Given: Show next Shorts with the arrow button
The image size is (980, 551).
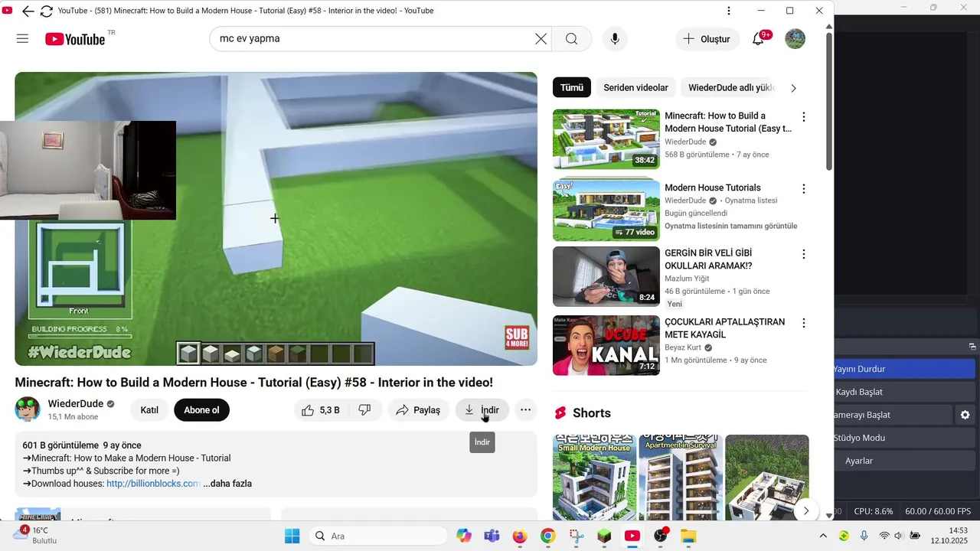Looking at the screenshot, I should (x=805, y=510).
